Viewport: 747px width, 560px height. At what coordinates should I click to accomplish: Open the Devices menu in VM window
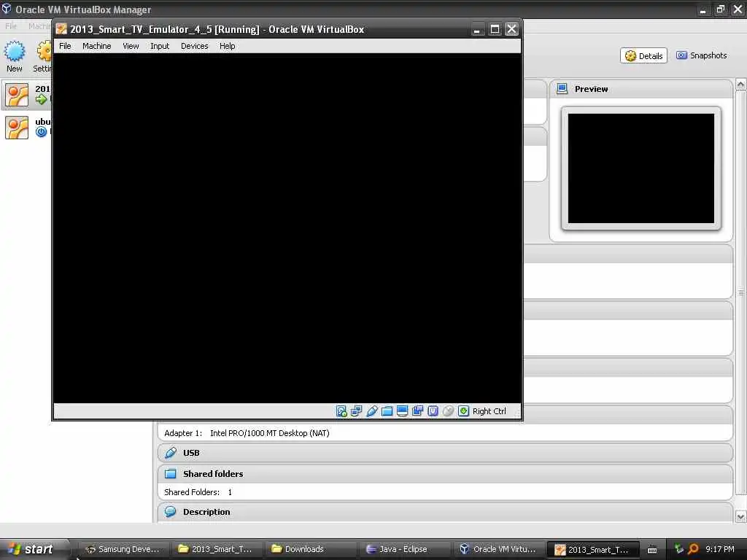point(194,46)
